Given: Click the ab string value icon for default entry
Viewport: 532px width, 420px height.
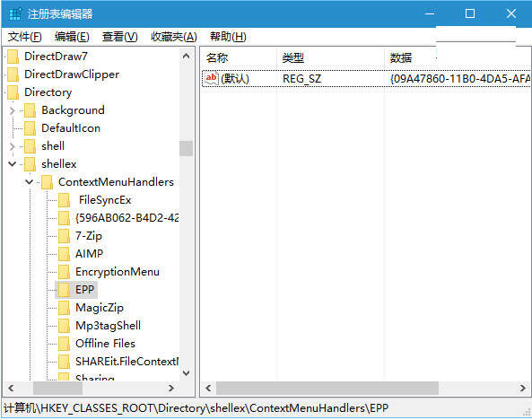Looking at the screenshot, I should 211,79.
